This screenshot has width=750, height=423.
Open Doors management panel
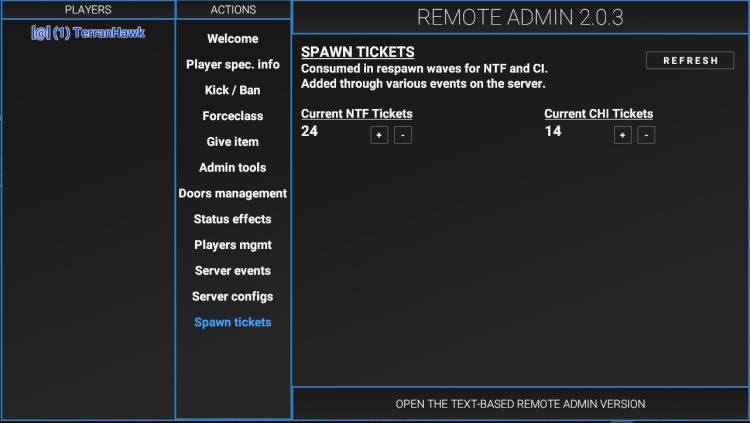point(233,193)
